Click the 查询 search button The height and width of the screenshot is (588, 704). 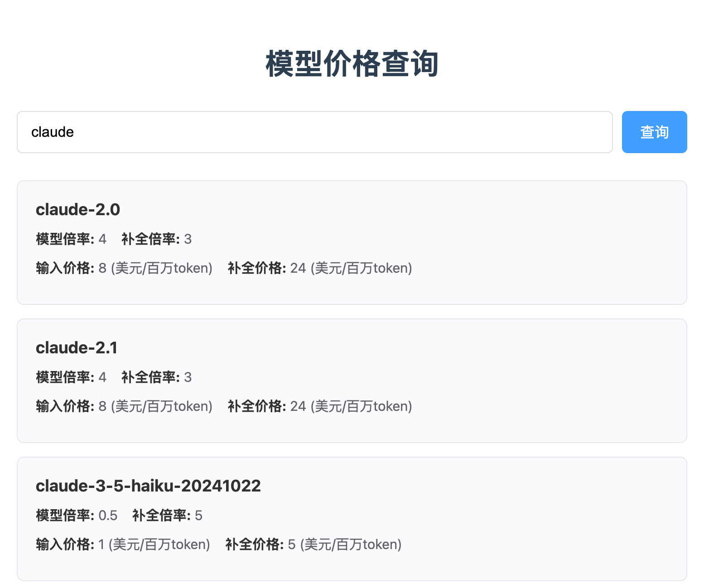click(654, 132)
